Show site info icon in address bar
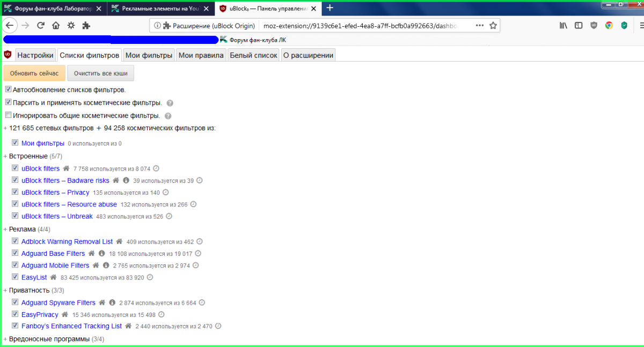 click(x=157, y=25)
